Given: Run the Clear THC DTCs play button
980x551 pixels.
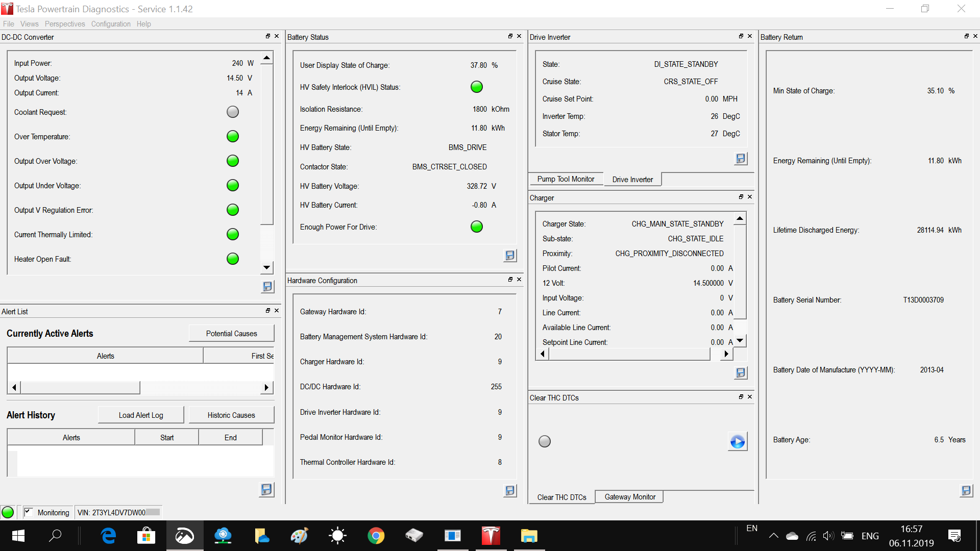Looking at the screenshot, I should pyautogui.click(x=737, y=441).
